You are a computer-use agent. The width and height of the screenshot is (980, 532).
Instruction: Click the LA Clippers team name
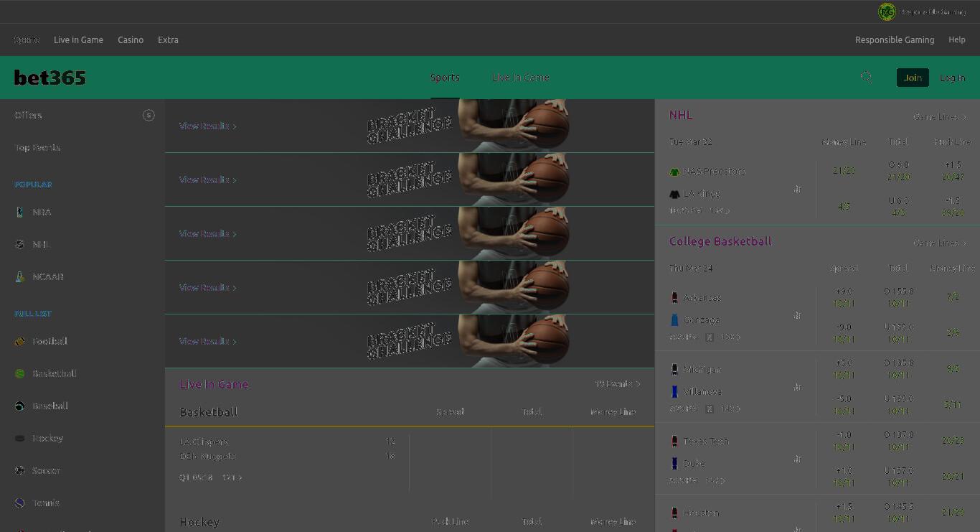pos(204,442)
